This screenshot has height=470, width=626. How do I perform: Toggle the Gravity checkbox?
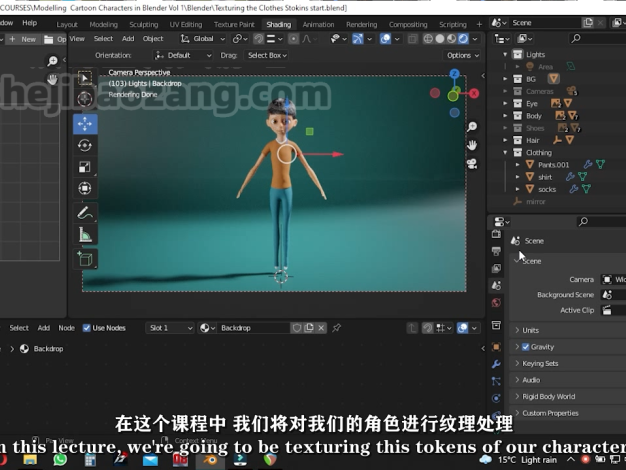click(526, 347)
